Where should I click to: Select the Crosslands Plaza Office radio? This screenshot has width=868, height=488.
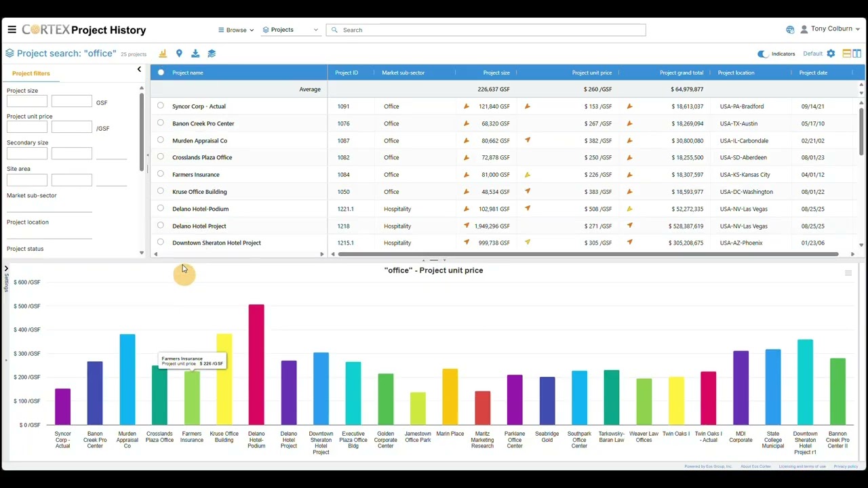[161, 157]
